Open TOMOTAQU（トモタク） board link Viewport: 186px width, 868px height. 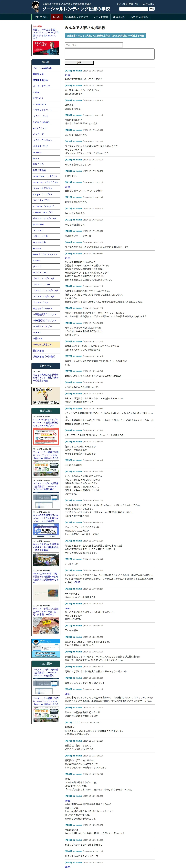pyautogui.click(x=46, y=176)
